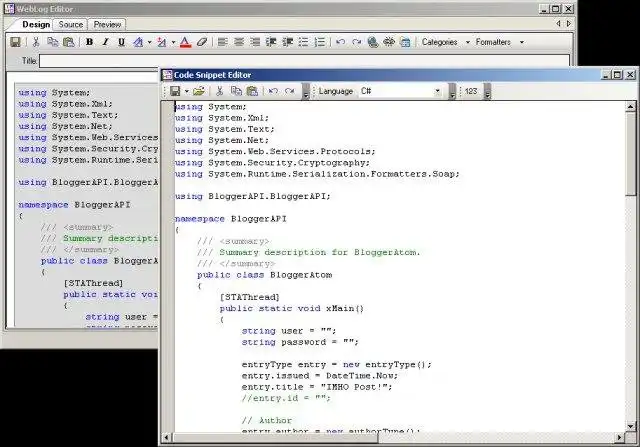This screenshot has height=447, width=640.
Task: Click the font style icon
Action: click(x=138, y=42)
